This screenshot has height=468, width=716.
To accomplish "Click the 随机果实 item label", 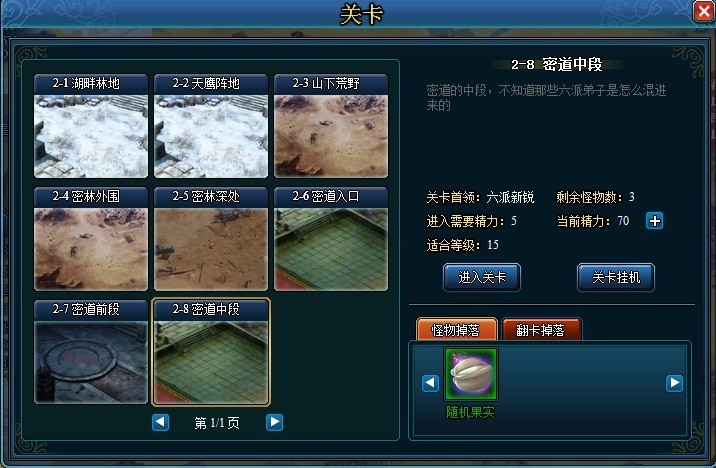I will click(x=470, y=412).
